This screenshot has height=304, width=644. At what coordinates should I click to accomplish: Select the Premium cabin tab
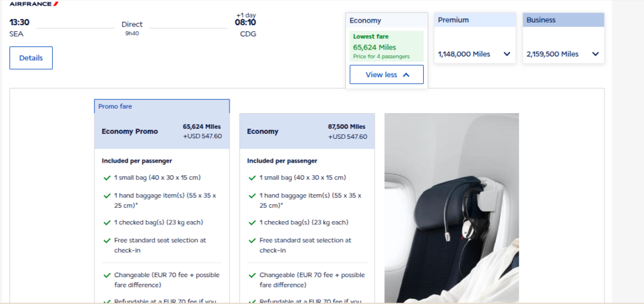[475, 20]
